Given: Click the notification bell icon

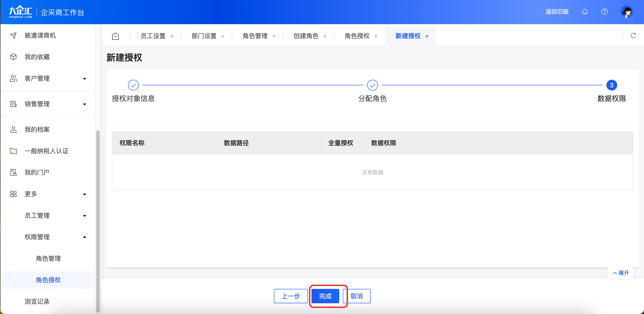Looking at the screenshot, I should pyautogui.click(x=584, y=12).
